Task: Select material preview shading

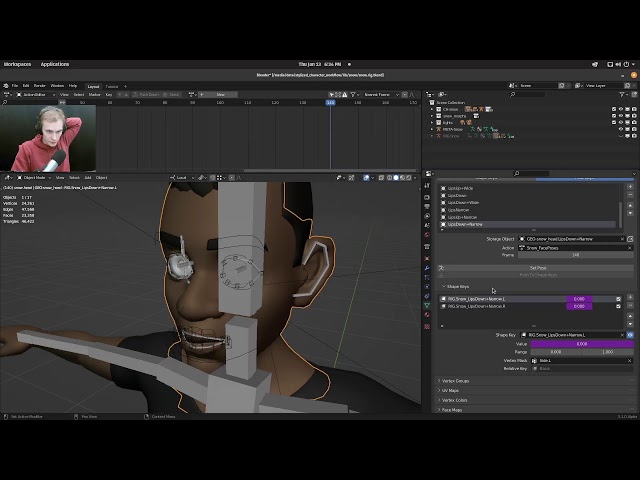Action: pos(402,178)
